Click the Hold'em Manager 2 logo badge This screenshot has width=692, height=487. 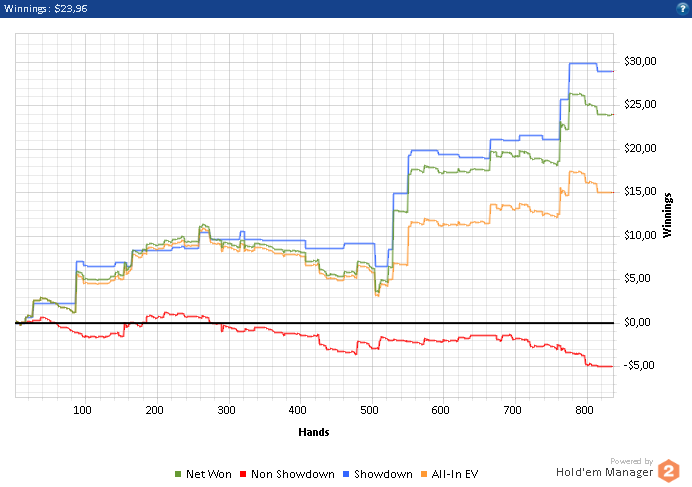click(669, 471)
